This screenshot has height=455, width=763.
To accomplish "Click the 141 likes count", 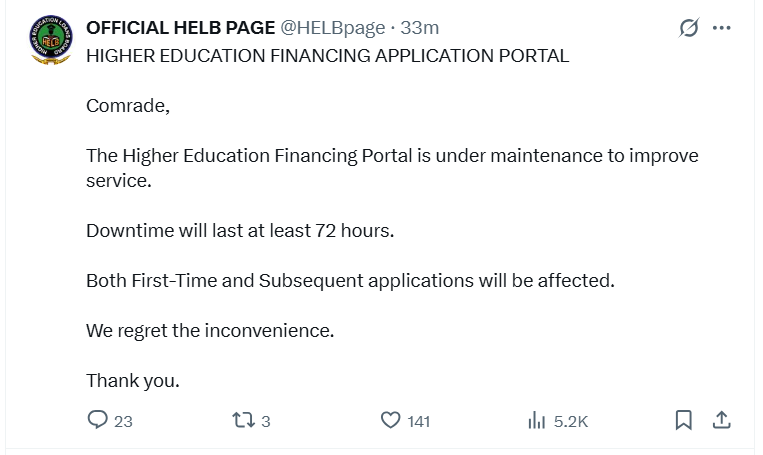I will coord(419,421).
